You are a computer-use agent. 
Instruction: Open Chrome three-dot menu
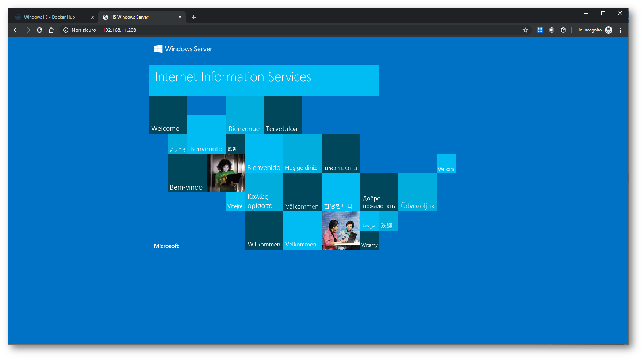point(620,30)
